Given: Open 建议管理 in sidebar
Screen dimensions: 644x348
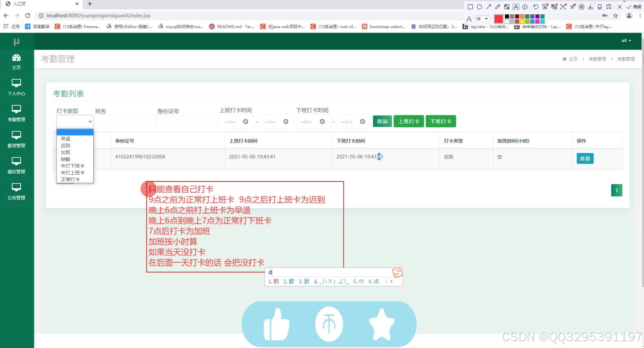Looking at the screenshot, I should click(16, 166).
